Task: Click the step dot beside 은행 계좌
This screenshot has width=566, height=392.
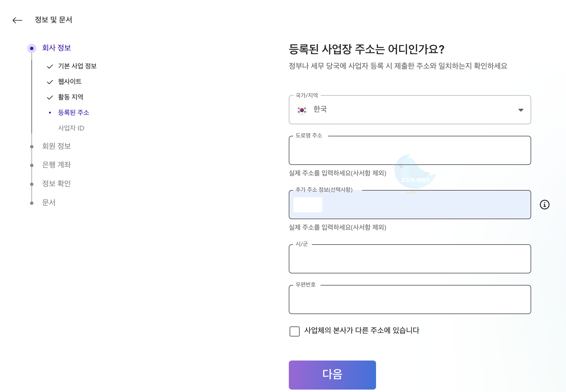Action: pos(32,165)
